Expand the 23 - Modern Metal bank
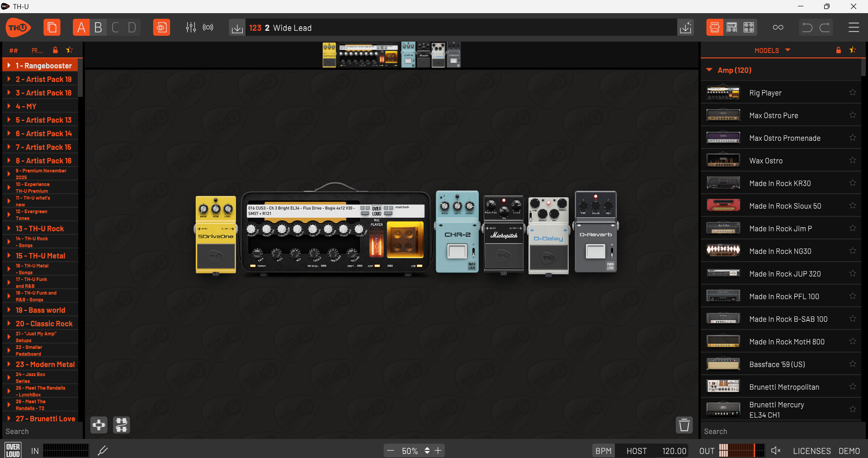868x458 pixels. tap(9, 364)
